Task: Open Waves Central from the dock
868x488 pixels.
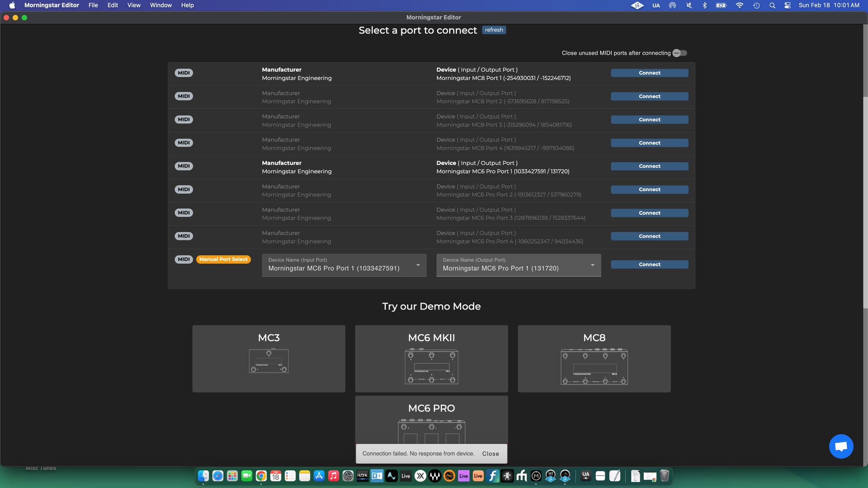Action: (x=435, y=476)
